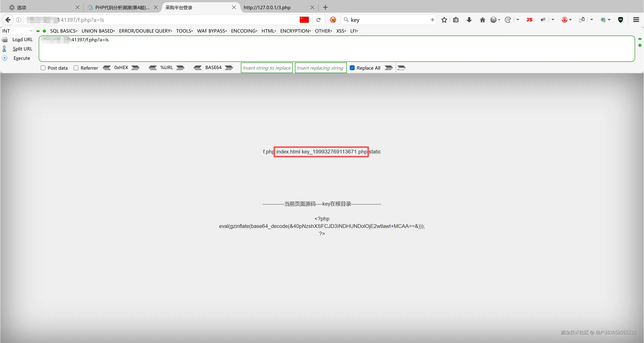Click the Load URL icon in HackBar sidebar

pyautogui.click(x=5, y=39)
